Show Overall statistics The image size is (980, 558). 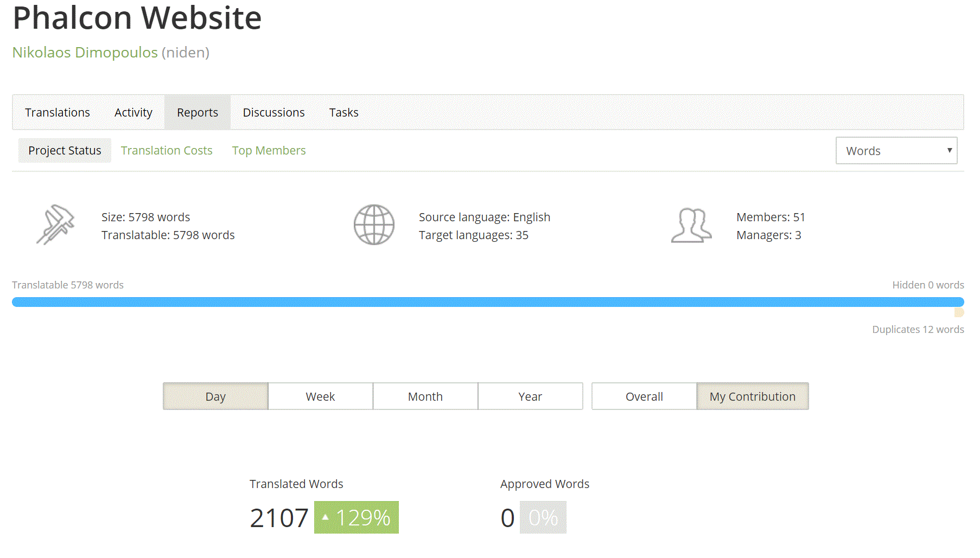(644, 396)
